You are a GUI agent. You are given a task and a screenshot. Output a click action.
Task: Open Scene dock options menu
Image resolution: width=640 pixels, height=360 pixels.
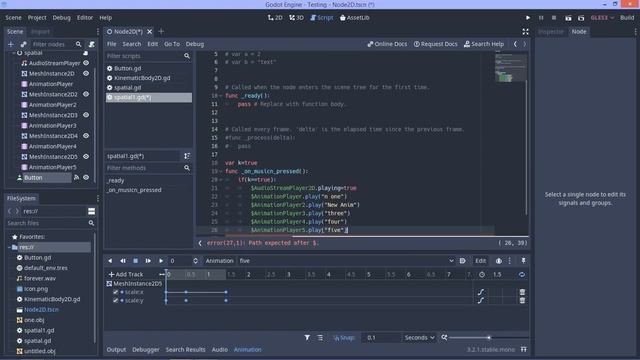pos(98,31)
